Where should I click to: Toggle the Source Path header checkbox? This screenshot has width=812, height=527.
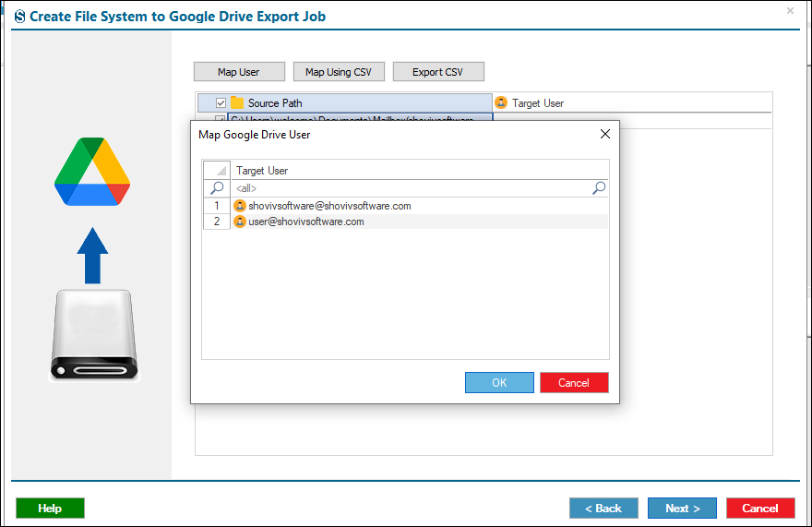pyautogui.click(x=221, y=102)
